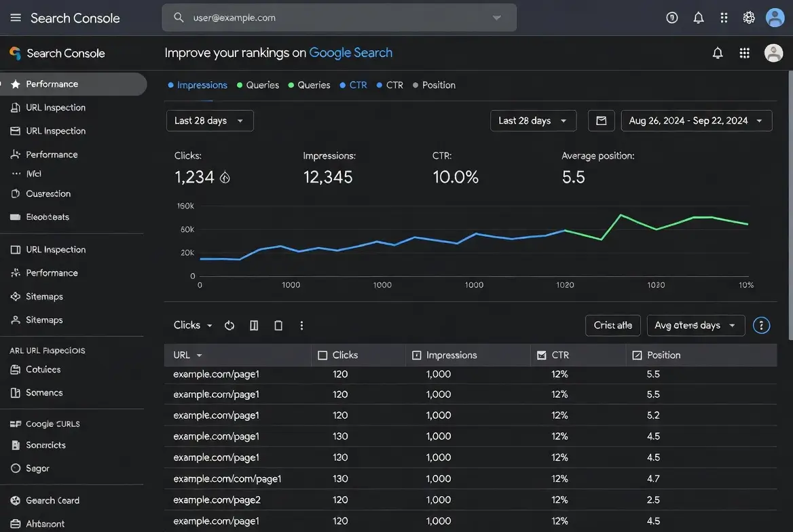The width and height of the screenshot is (793, 532).
Task: Open notifications bell in top dark bar
Action: pyautogui.click(x=699, y=18)
